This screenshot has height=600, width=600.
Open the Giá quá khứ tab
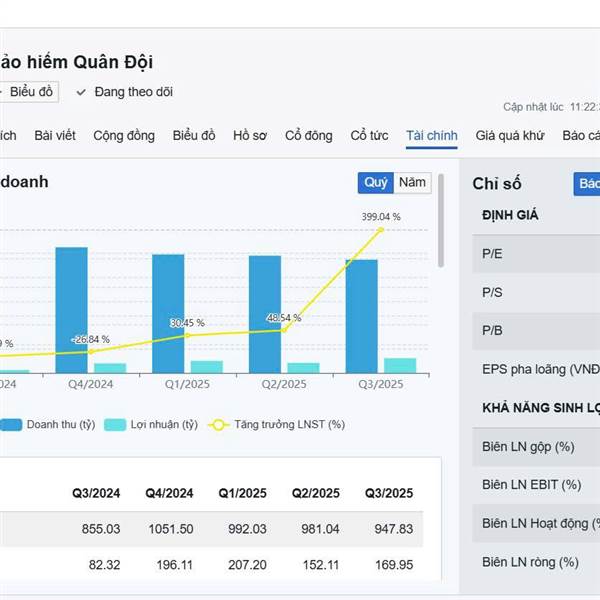tap(510, 136)
